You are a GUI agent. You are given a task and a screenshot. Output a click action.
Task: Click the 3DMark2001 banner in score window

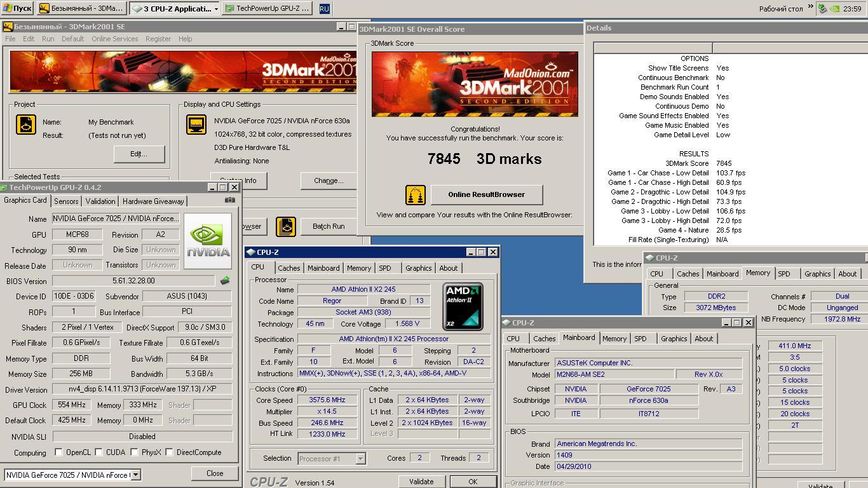[x=475, y=84]
